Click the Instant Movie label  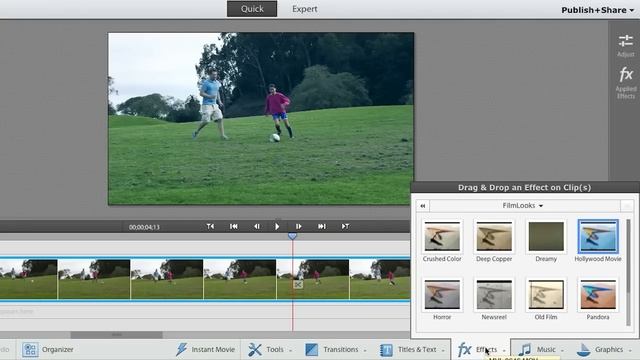213,349
